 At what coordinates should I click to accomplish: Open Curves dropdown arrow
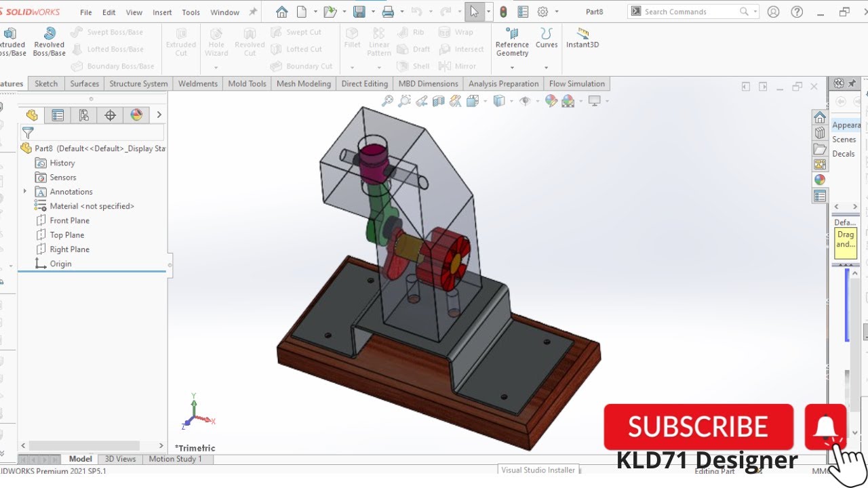tap(547, 67)
